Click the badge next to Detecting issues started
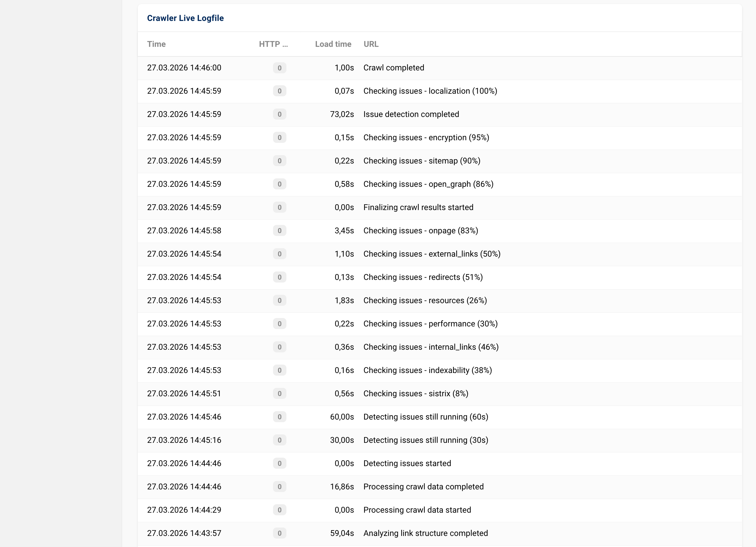 (x=279, y=463)
